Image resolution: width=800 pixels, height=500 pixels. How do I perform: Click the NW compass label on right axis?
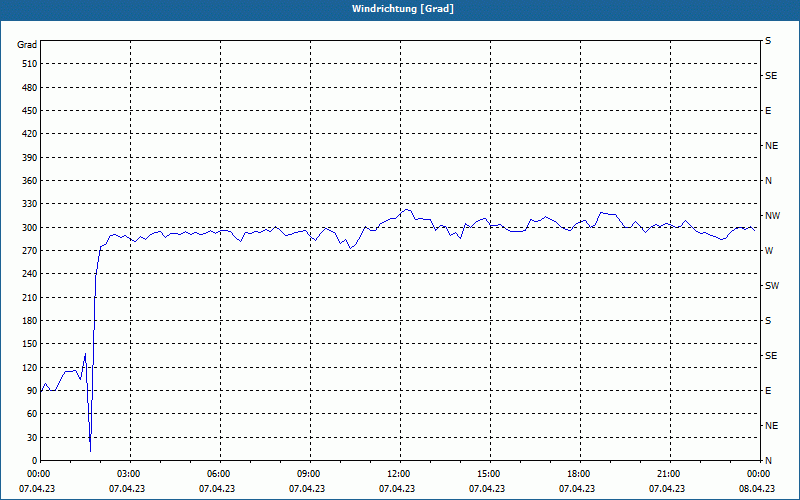click(x=773, y=216)
